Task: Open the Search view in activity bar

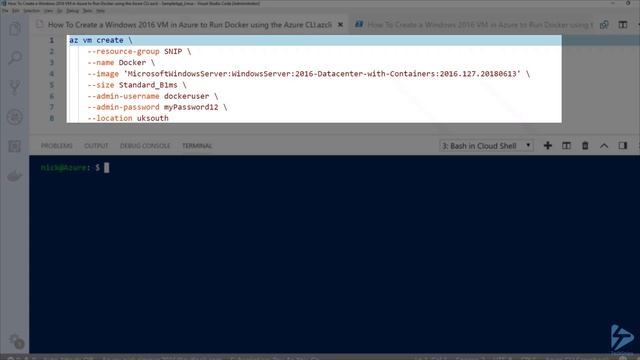Action: pyautogui.click(x=15, y=58)
